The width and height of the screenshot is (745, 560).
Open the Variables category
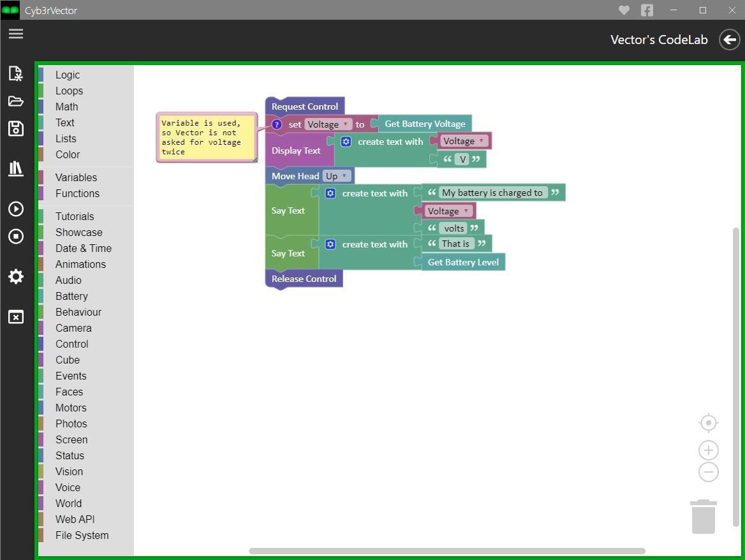76,177
